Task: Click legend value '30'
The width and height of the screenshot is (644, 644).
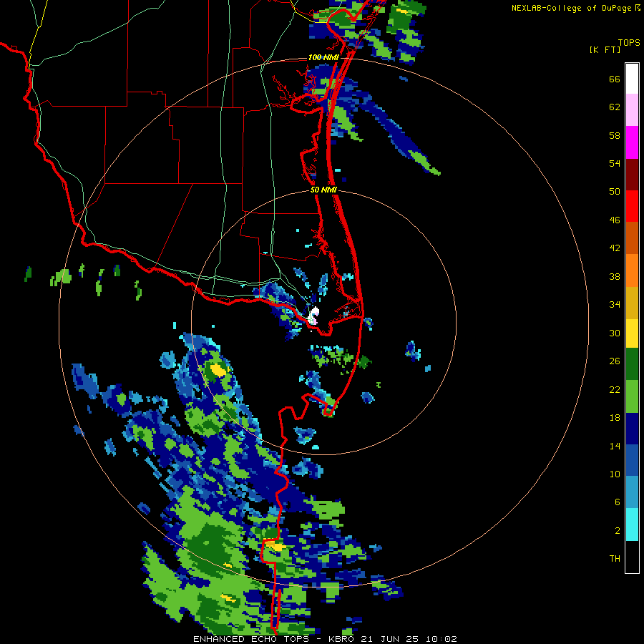Action: (615, 333)
